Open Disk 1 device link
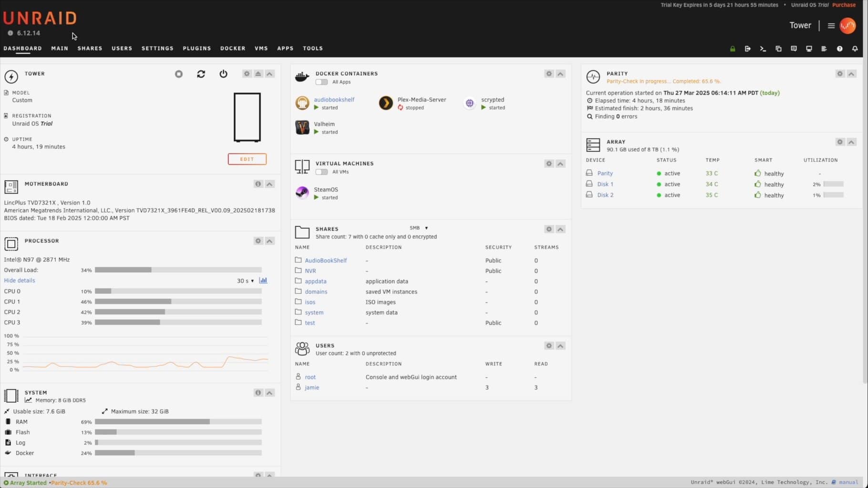The image size is (868, 488). 605,184
